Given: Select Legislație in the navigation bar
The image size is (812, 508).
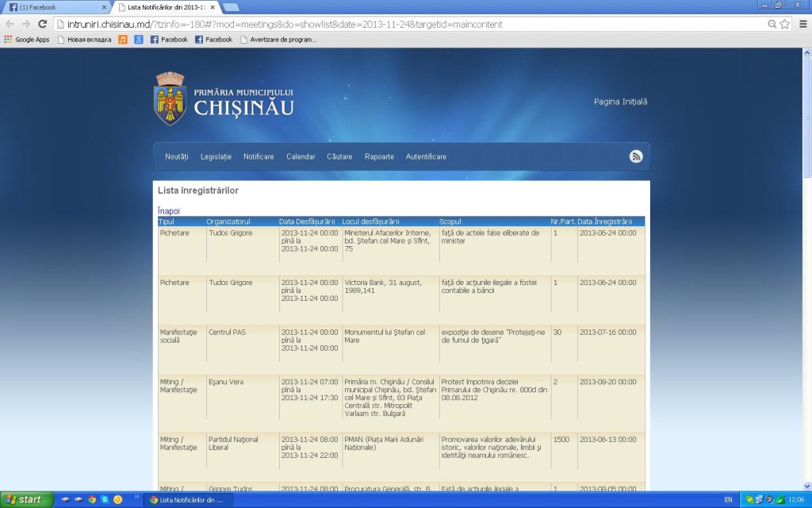Looking at the screenshot, I should click(x=216, y=156).
